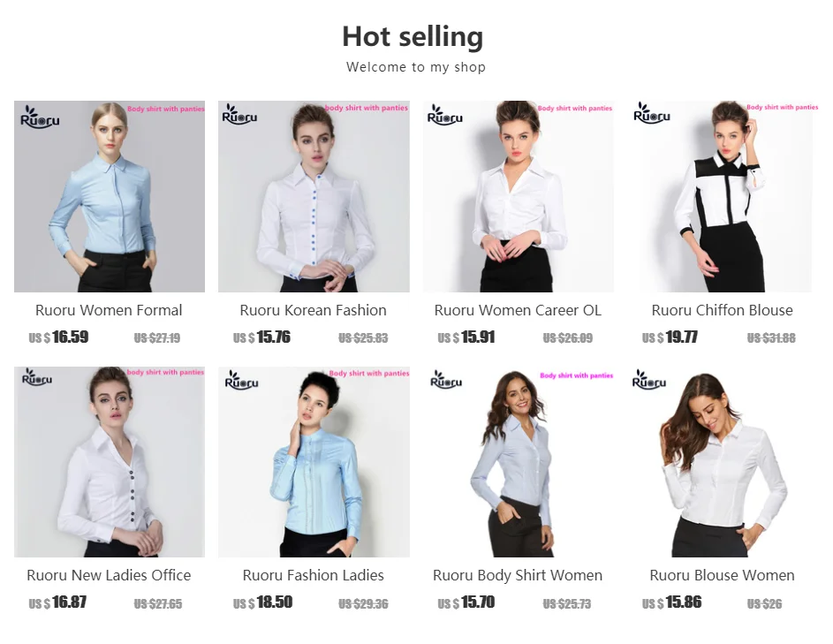
Task: Click the Ruoru Body Shirt Women title
Action: 518,575
